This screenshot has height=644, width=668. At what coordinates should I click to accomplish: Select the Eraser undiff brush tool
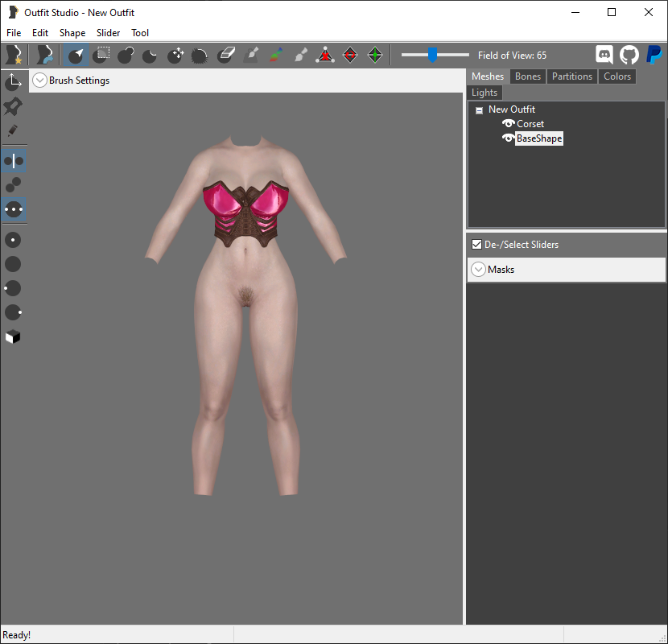tap(226, 55)
